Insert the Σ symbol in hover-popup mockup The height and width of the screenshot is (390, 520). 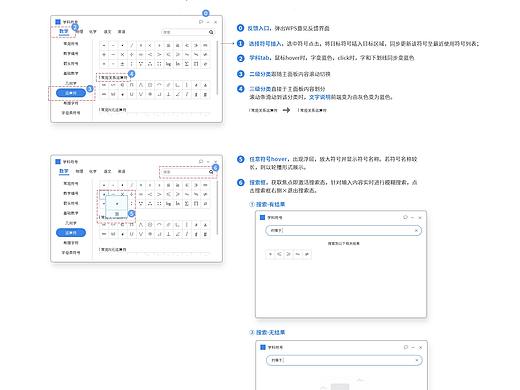coord(187,203)
